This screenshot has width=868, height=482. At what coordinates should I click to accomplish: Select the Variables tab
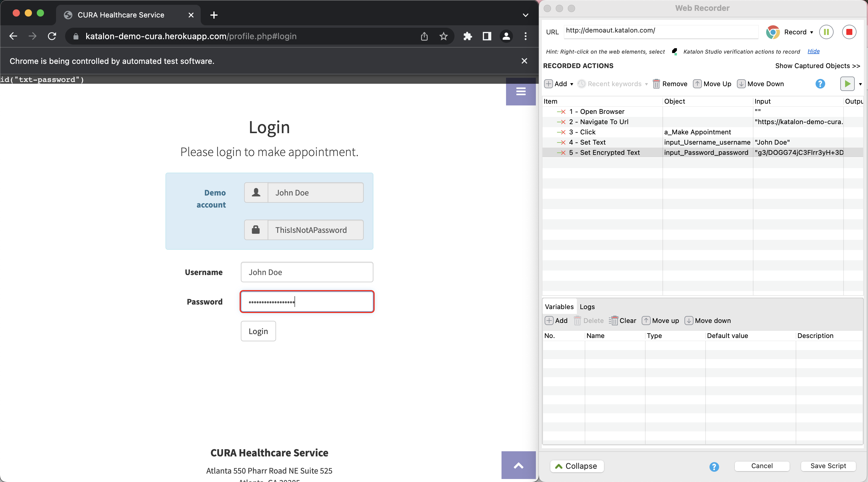pyautogui.click(x=559, y=306)
